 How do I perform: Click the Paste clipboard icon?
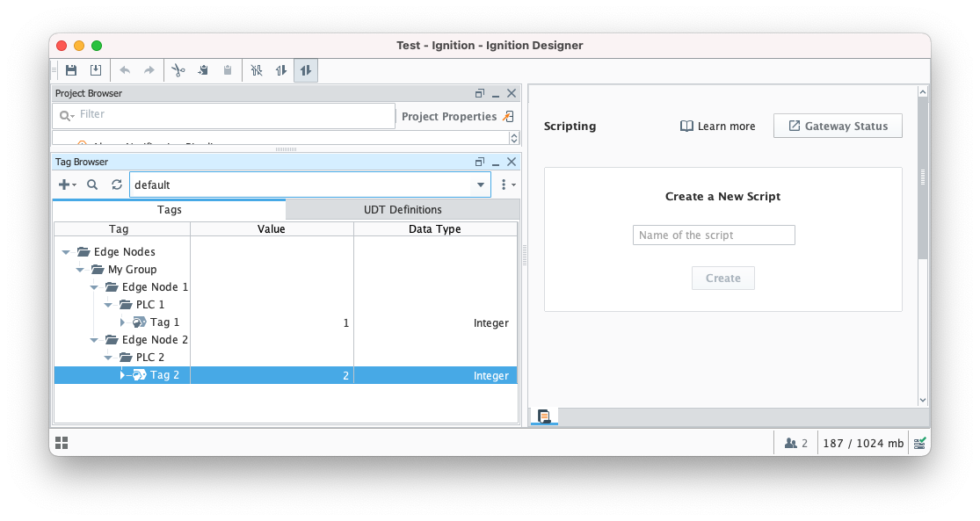pos(228,70)
